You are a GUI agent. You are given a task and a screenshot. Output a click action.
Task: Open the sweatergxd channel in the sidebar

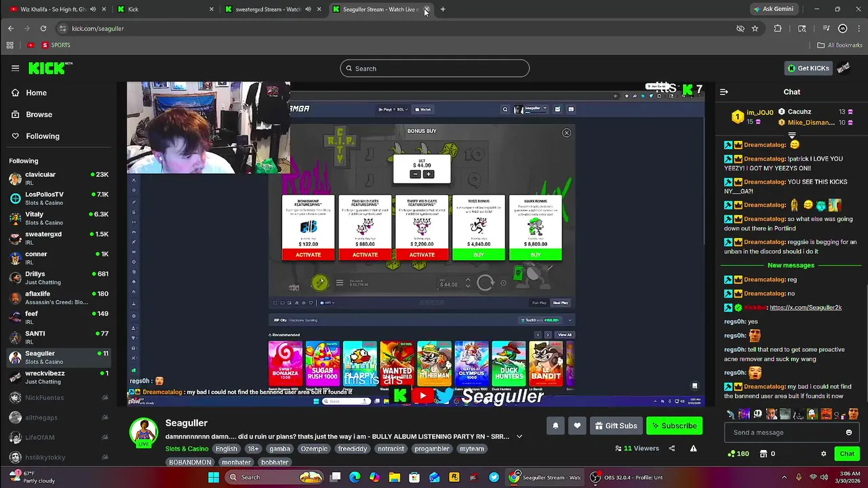tap(58, 238)
